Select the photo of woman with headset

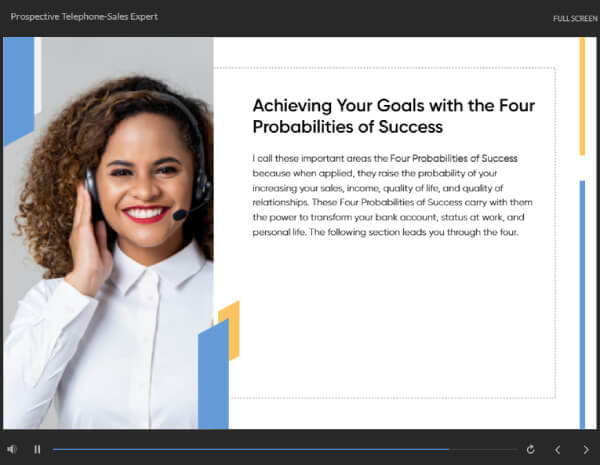[108, 233]
